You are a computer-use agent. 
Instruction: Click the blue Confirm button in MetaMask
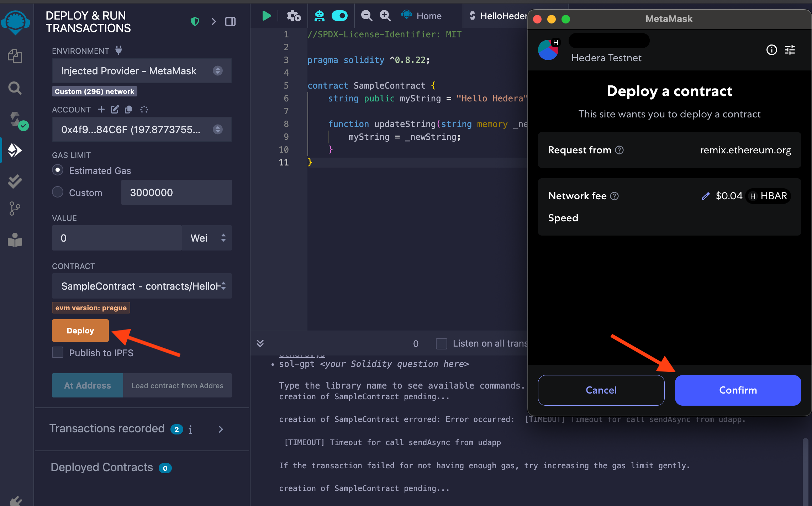pyautogui.click(x=738, y=390)
